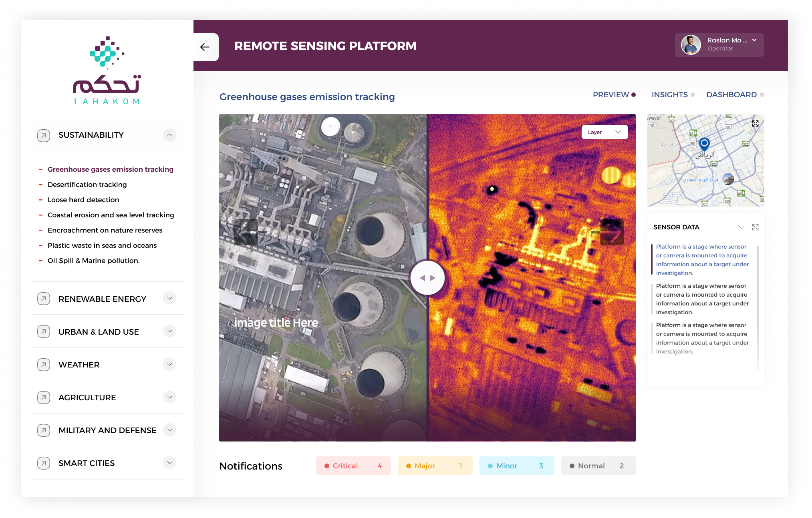Filter notifications by Critical
Screen dimensions: 812x518
click(353, 466)
